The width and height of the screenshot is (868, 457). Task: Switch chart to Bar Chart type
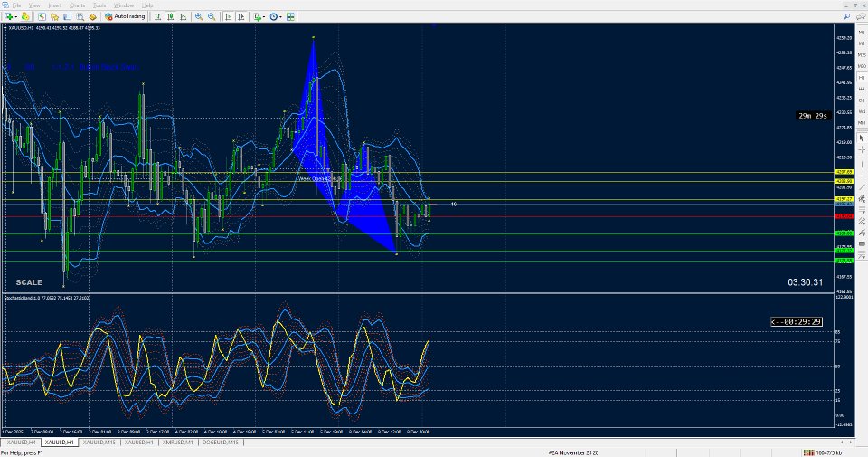(157, 16)
